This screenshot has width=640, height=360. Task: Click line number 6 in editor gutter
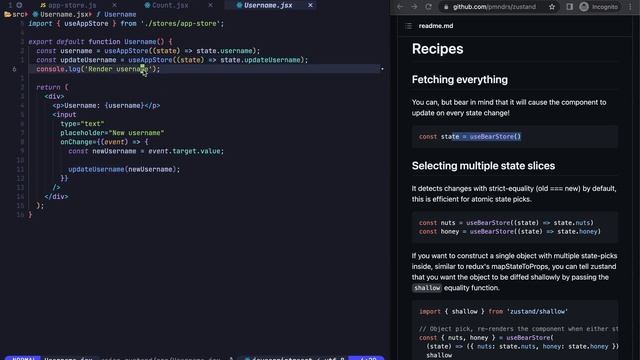coord(14,69)
